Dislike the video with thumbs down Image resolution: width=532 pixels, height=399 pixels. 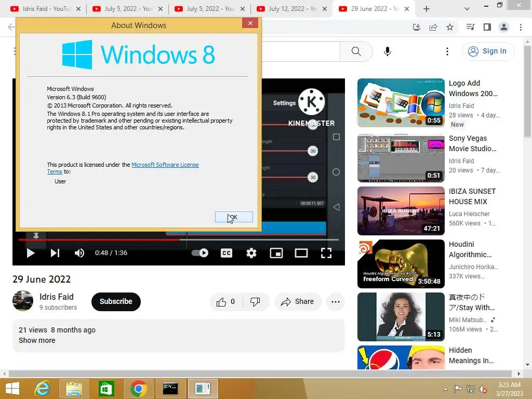click(256, 302)
